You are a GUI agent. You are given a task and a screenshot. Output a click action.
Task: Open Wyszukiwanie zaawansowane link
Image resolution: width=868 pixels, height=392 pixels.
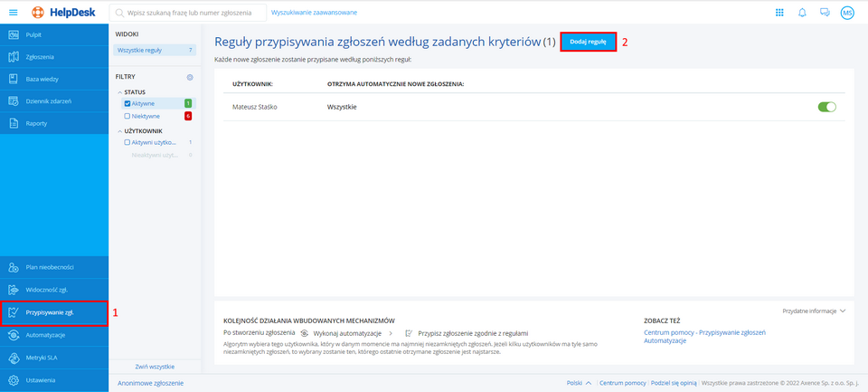tap(314, 13)
